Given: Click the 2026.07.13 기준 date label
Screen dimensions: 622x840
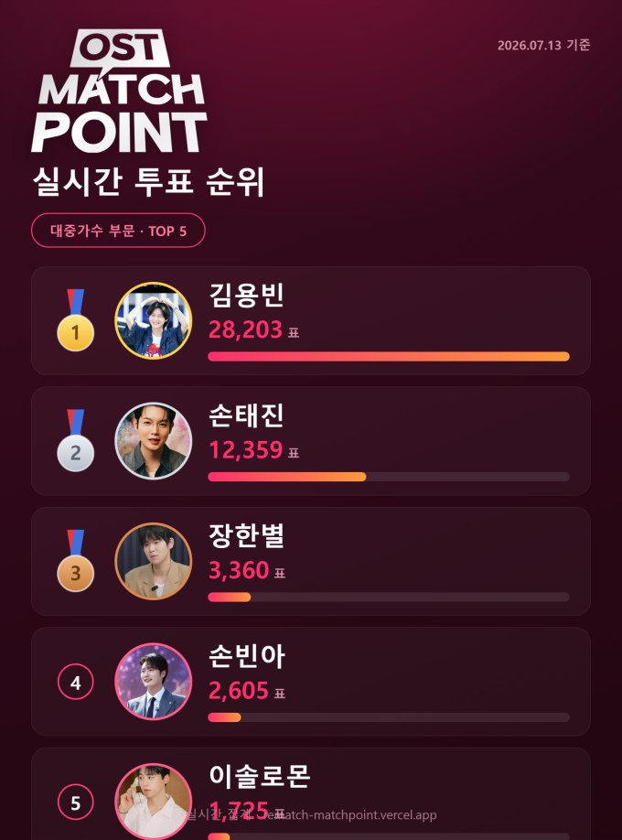Looking at the screenshot, I should click(543, 45).
